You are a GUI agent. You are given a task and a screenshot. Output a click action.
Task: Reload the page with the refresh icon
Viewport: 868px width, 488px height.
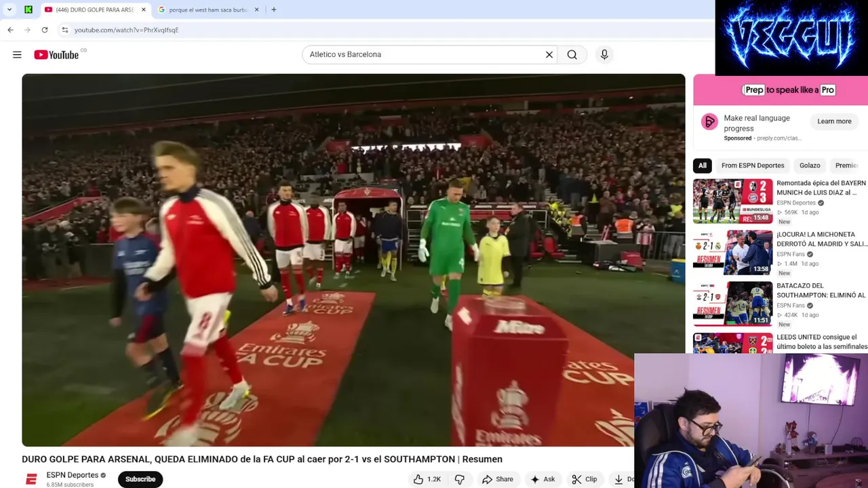pyautogui.click(x=45, y=30)
